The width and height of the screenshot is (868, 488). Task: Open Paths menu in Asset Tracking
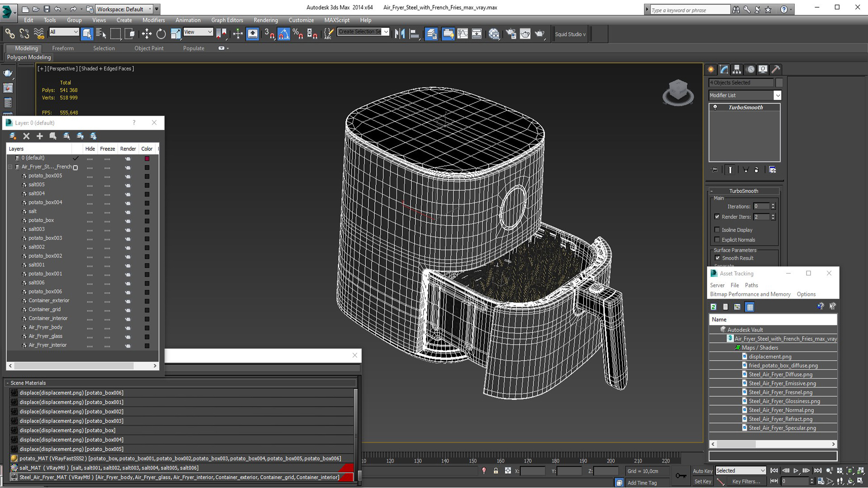click(751, 286)
